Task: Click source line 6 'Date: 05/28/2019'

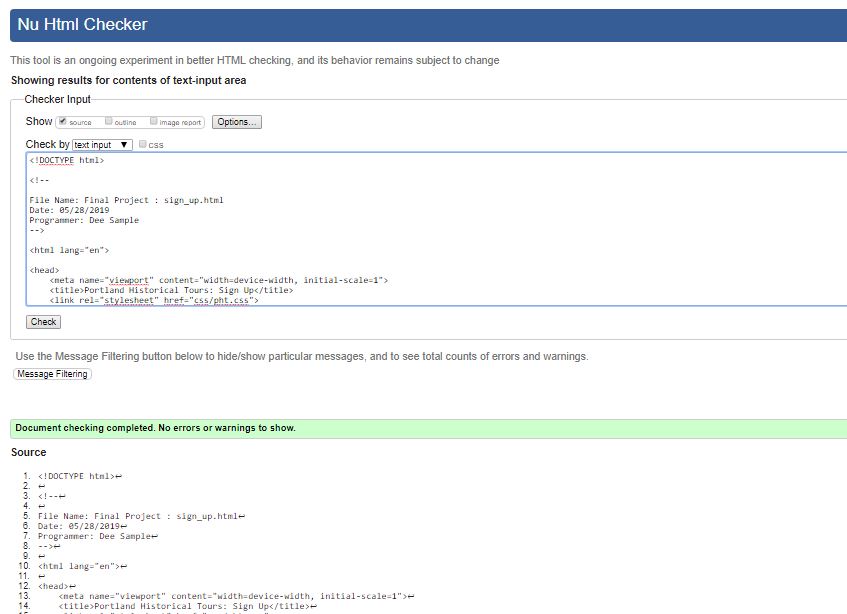Action: 82,526
